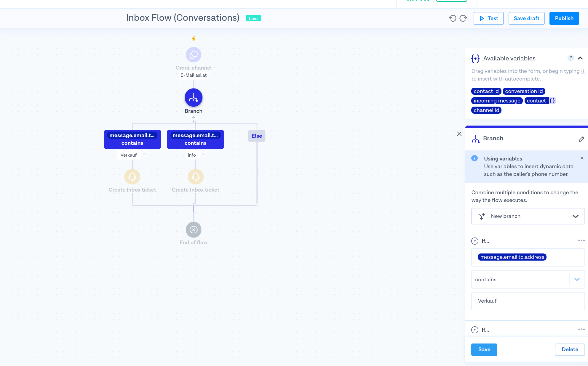Open Create Inbox ticket node under Verkauf

[132, 177]
